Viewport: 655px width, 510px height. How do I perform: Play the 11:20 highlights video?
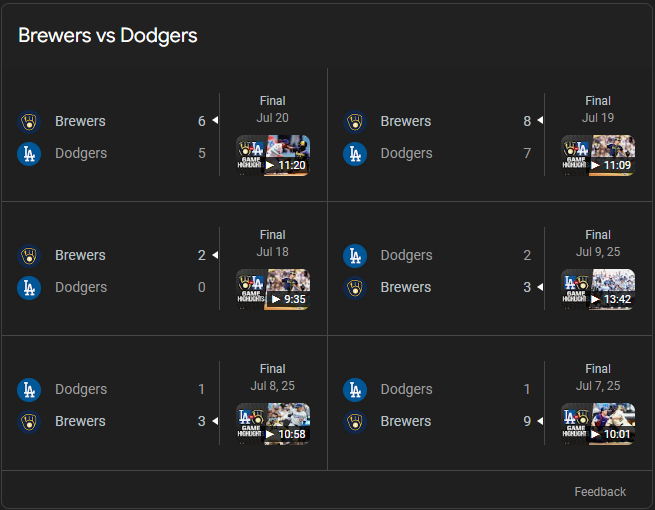point(273,155)
